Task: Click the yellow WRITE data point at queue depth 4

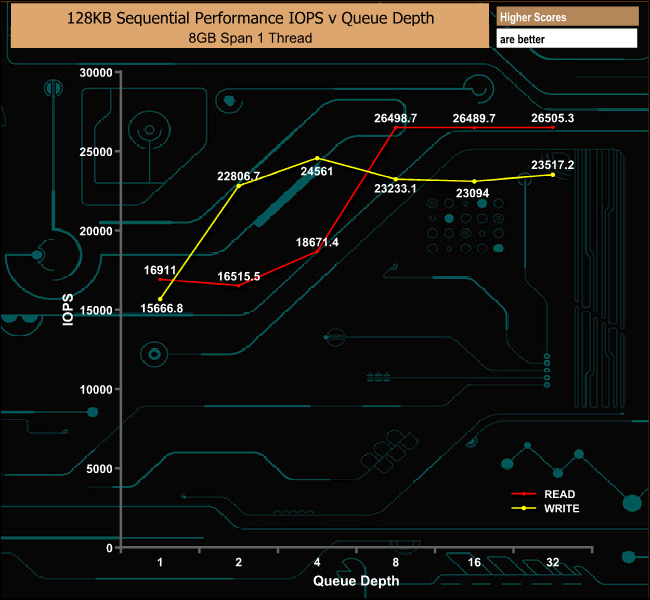Action: point(317,158)
